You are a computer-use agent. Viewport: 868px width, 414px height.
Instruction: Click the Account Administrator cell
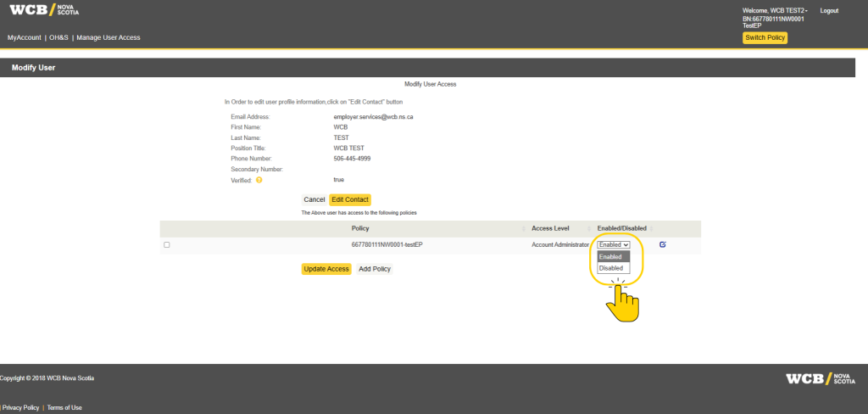(560, 244)
